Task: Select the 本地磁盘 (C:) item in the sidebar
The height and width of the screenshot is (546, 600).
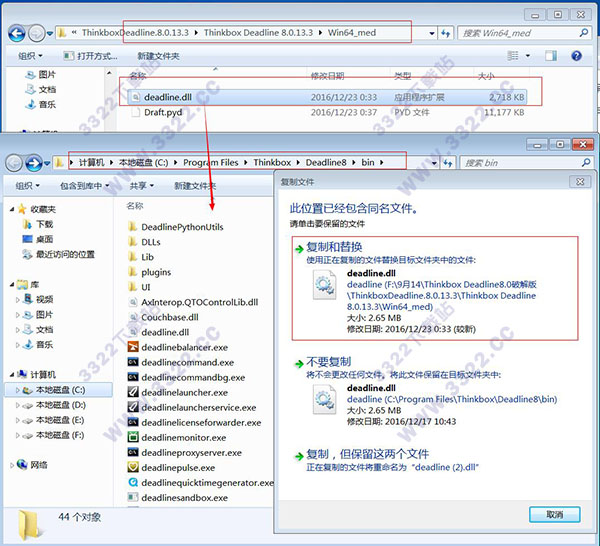Action: pos(58,390)
